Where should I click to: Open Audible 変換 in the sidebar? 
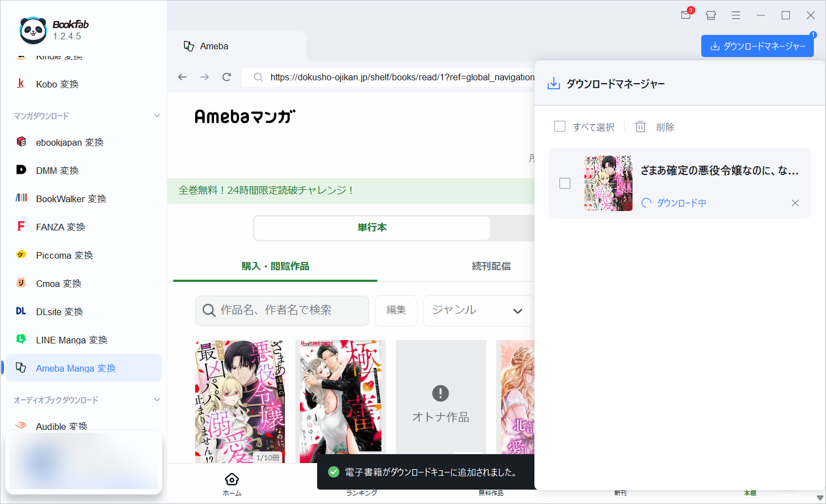(x=83, y=425)
